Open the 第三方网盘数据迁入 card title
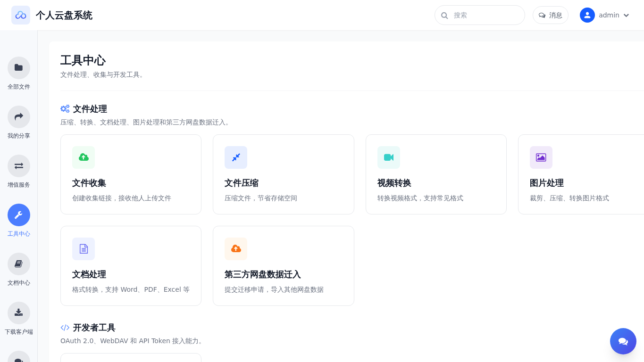The height and width of the screenshot is (362, 644). [263, 274]
